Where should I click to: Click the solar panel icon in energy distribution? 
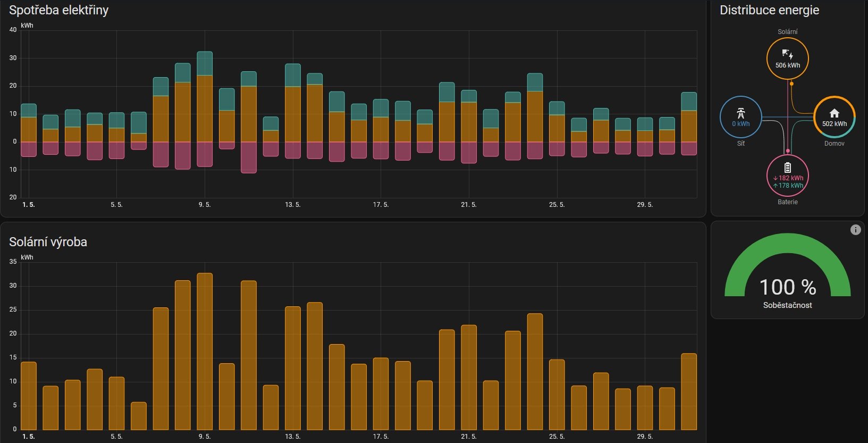point(787,54)
